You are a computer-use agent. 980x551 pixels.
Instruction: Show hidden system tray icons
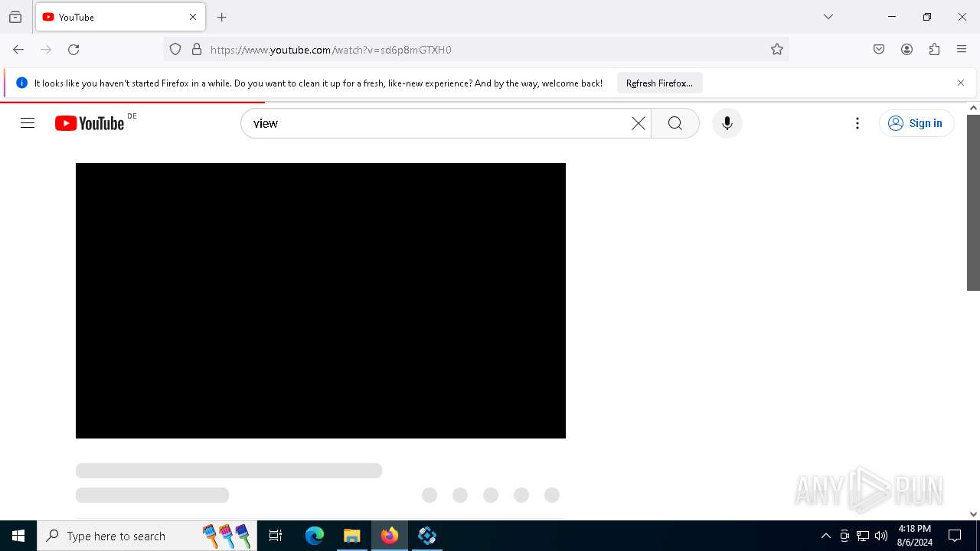825,536
